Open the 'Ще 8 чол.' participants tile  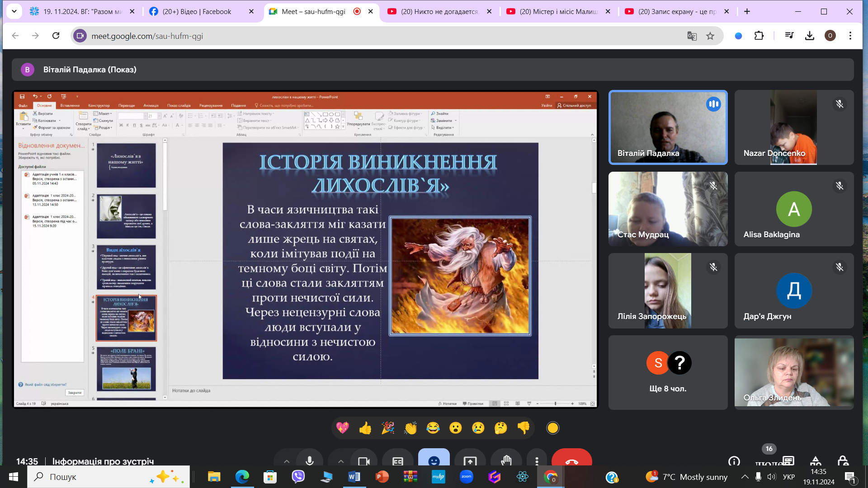click(x=668, y=372)
